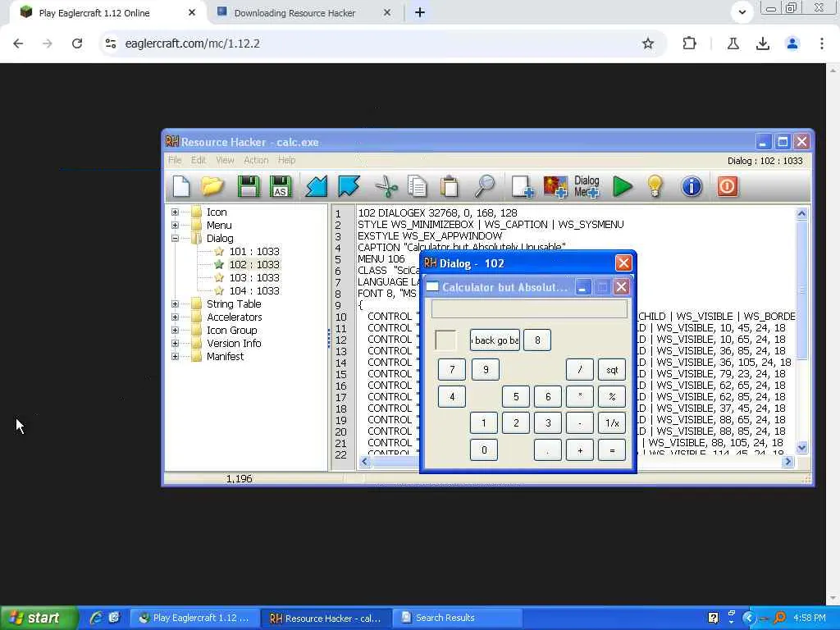Click the 1/x calculator button
The width and height of the screenshot is (840, 630).
[x=612, y=423]
